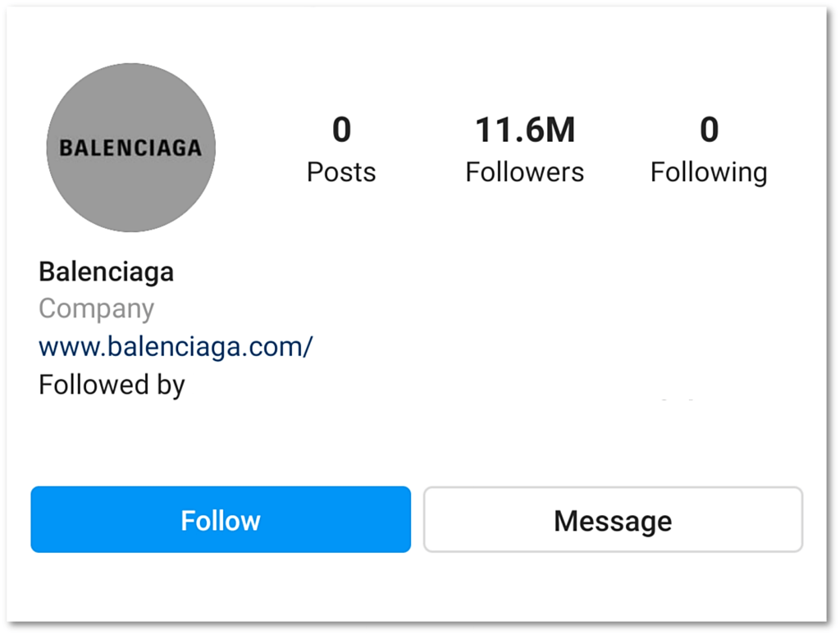This screenshot has height=635, width=840.
Task: Select the Following stat in profile header
Action: pyautogui.click(x=709, y=152)
